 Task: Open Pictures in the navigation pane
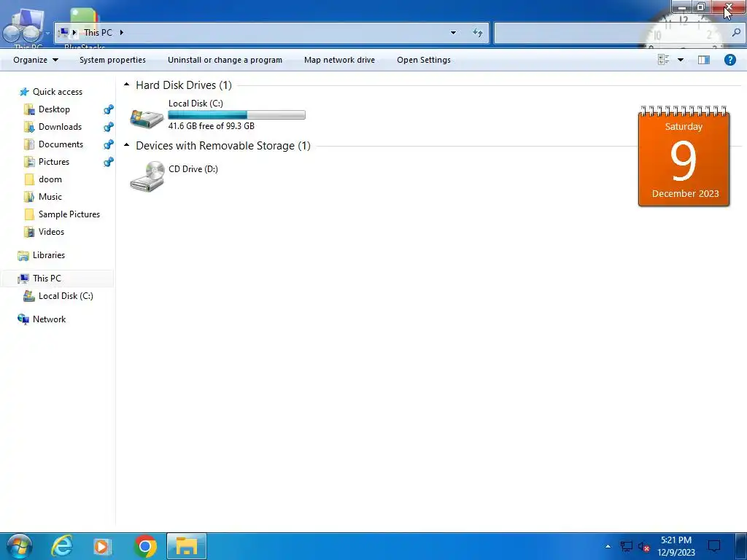coord(54,162)
